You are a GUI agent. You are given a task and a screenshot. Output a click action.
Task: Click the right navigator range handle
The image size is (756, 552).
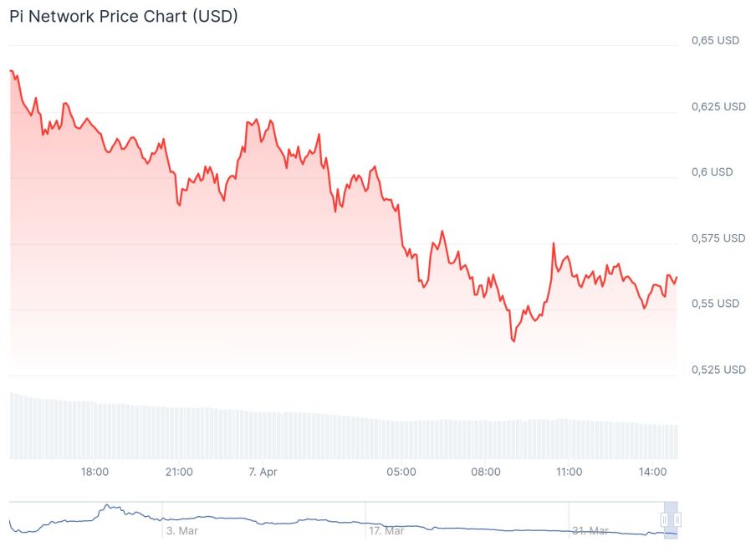(x=677, y=520)
